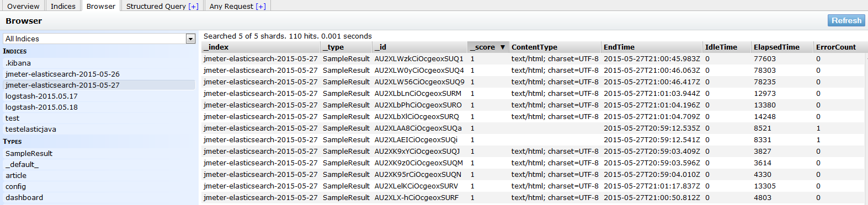
Task: Open result row AU2XLW56CiOcgeoxSUQ9
Action: tap(533, 82)
